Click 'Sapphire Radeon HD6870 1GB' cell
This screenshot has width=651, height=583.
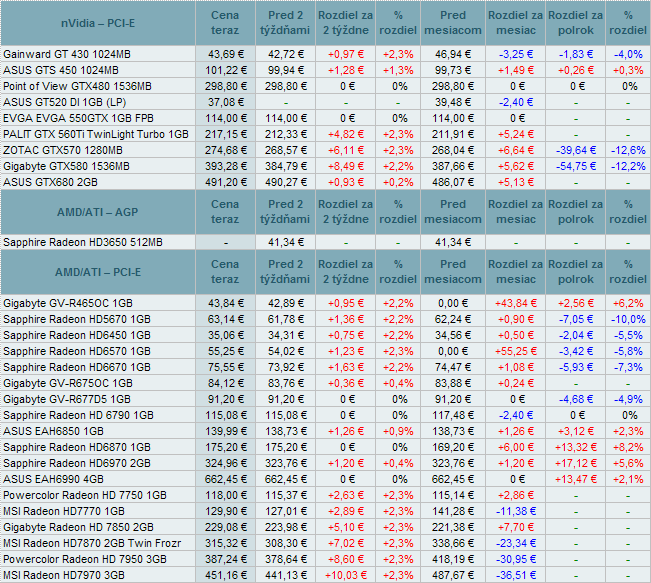pos(77,447)
